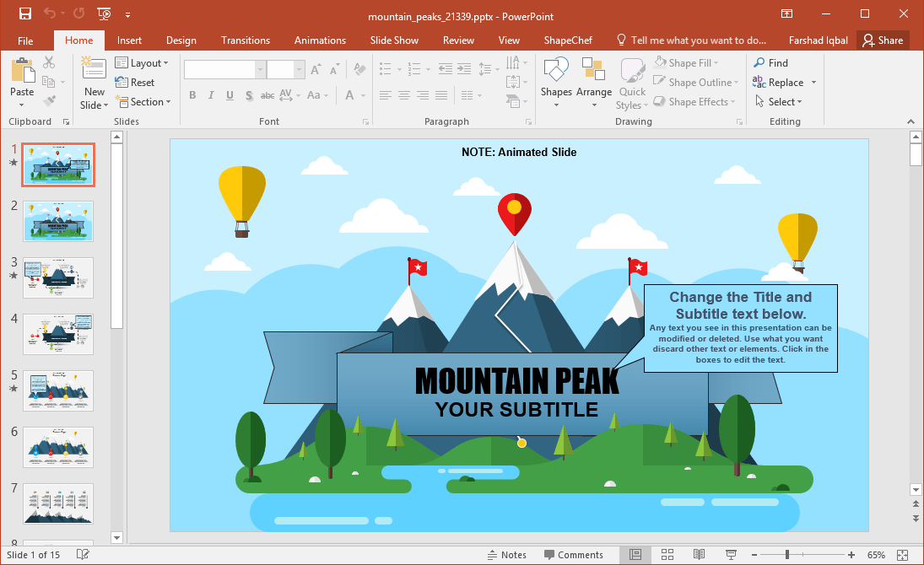This screenshot has height=565, width=924.
Task: Expand the Select dropdown in Editing
Action: tap(779, 102)
